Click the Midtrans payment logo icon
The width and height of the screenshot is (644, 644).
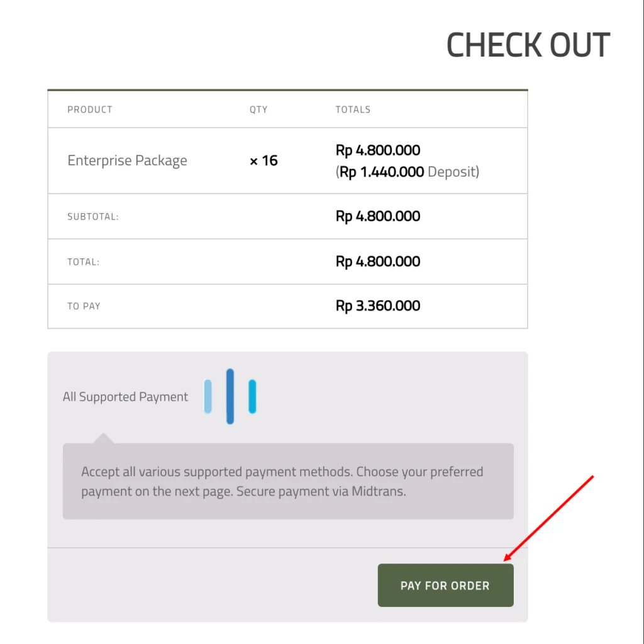click(230, 396)
